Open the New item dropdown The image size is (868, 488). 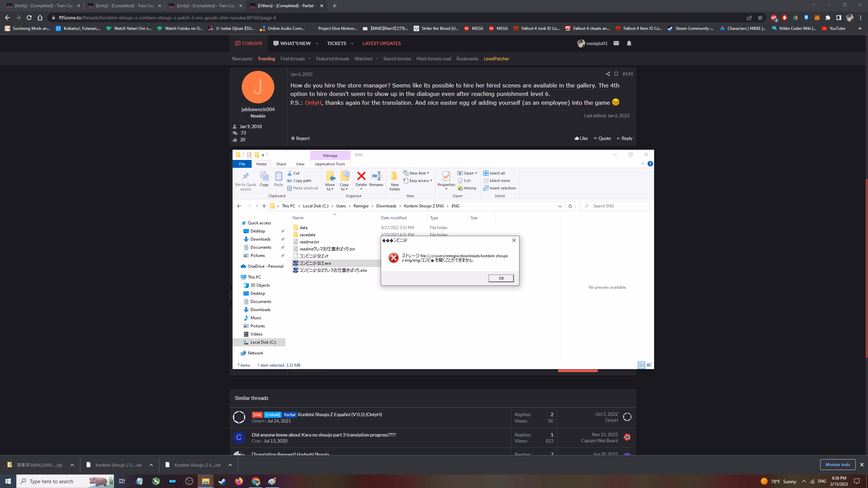(x=416, y=173)
